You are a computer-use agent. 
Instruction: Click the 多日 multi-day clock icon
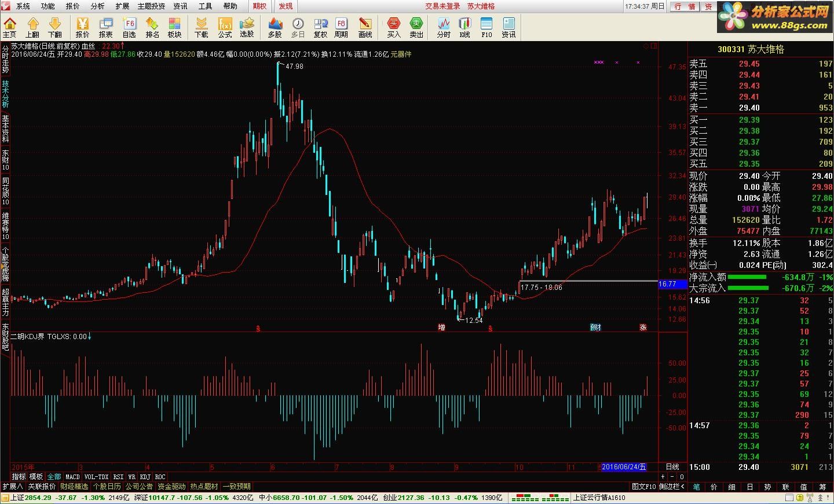pyautogui.click(x=298, y=27)
